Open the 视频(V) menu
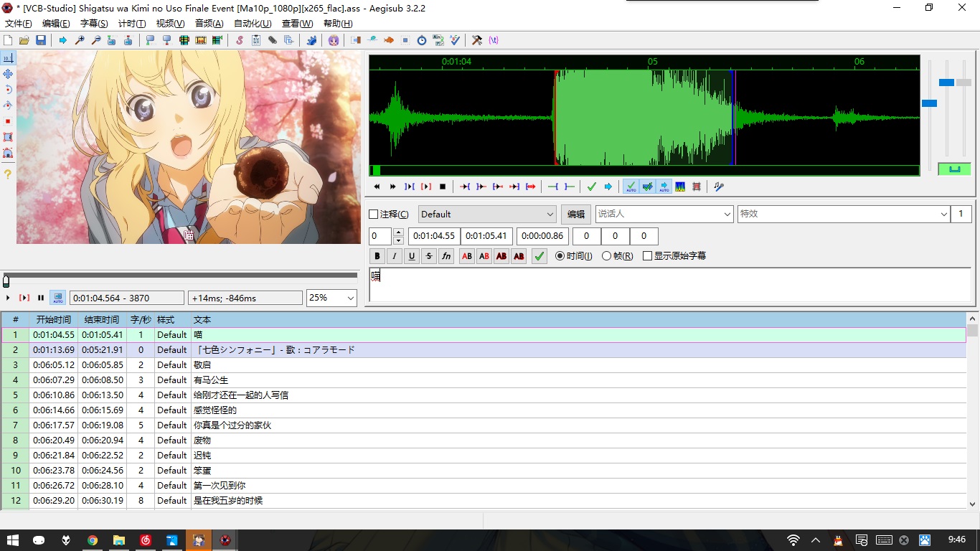The width and height of the screenshot is (980, 551). click(170, 24)
